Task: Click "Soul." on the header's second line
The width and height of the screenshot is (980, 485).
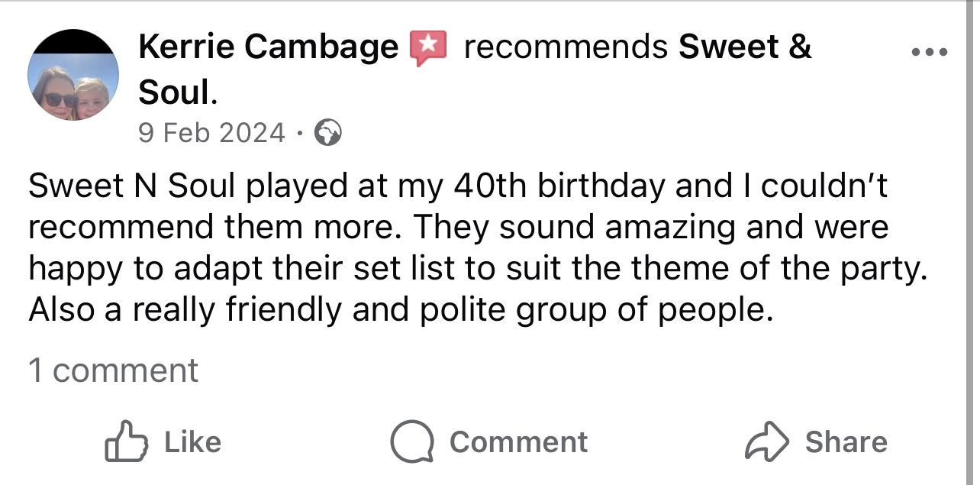Action: [x=177, y=92]
